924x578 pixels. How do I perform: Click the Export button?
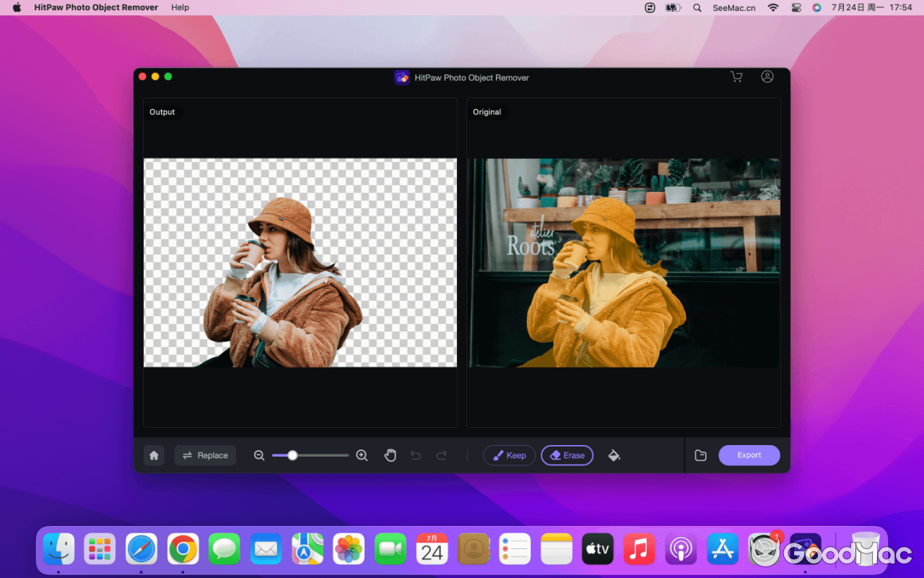coord(749,455)
